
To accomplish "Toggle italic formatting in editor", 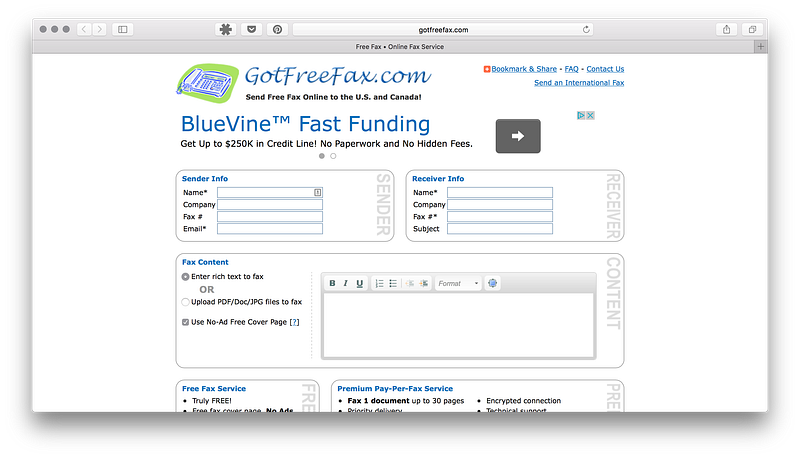I will 345,283.
